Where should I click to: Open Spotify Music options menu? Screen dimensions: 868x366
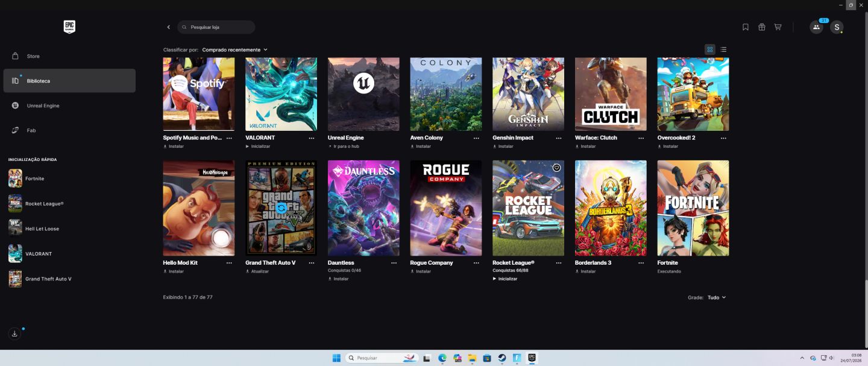click(x=229, y=138)
